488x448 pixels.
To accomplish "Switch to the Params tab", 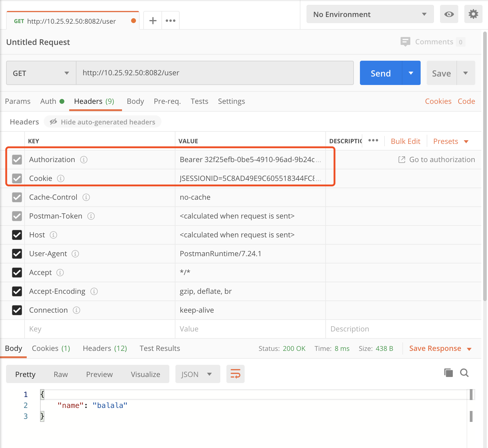I will click(18, 101).
